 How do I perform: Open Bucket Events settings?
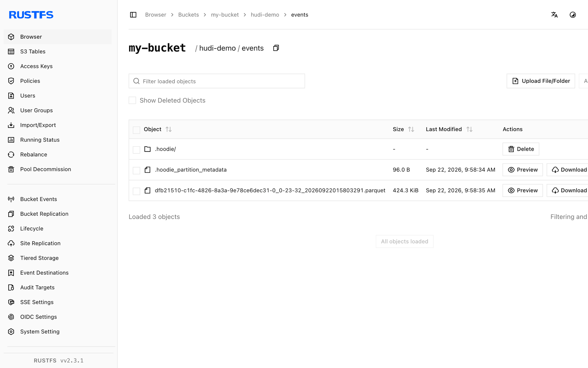[58, 199]
